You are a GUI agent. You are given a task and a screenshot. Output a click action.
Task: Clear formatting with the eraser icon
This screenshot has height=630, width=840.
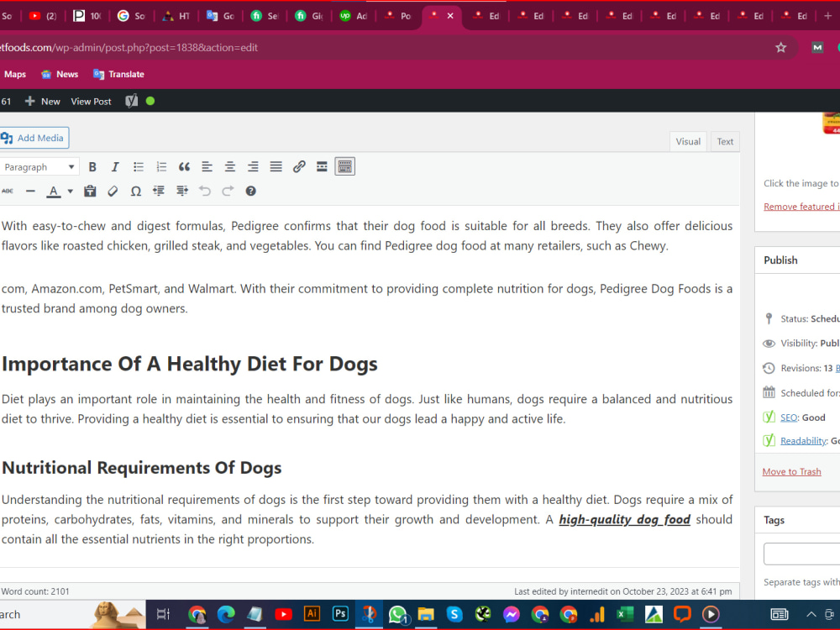[x=113, y=192]
